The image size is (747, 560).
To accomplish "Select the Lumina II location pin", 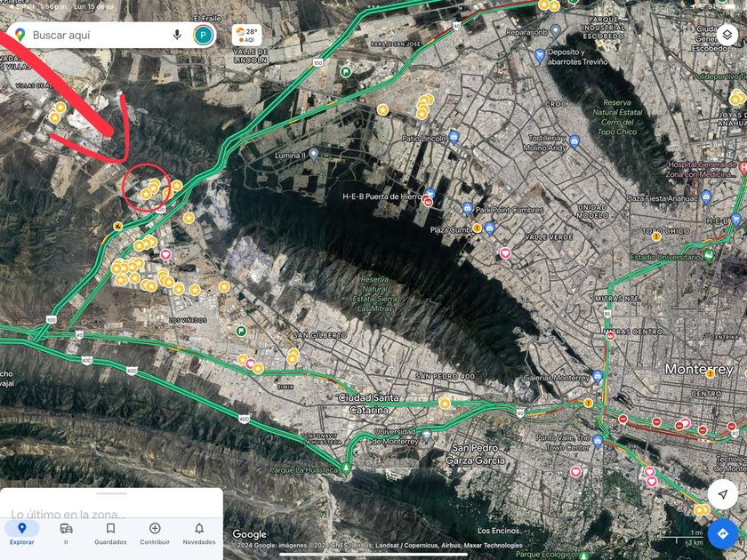I will click(313, 154).
